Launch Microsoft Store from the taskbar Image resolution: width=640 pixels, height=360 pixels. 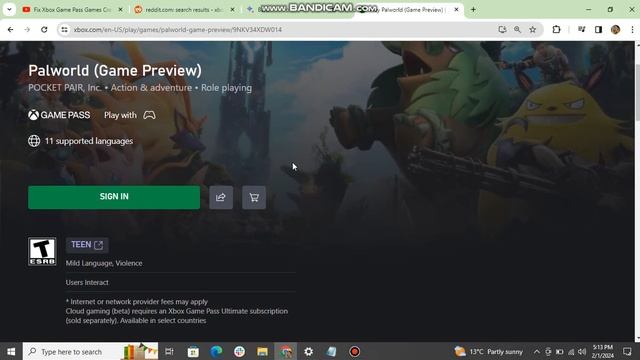(x=193, y=351)
